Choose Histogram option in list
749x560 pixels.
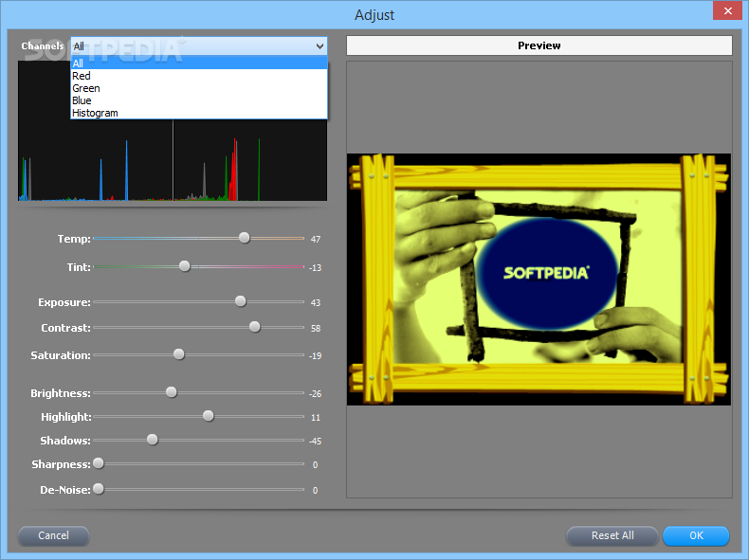pos(199,113)
